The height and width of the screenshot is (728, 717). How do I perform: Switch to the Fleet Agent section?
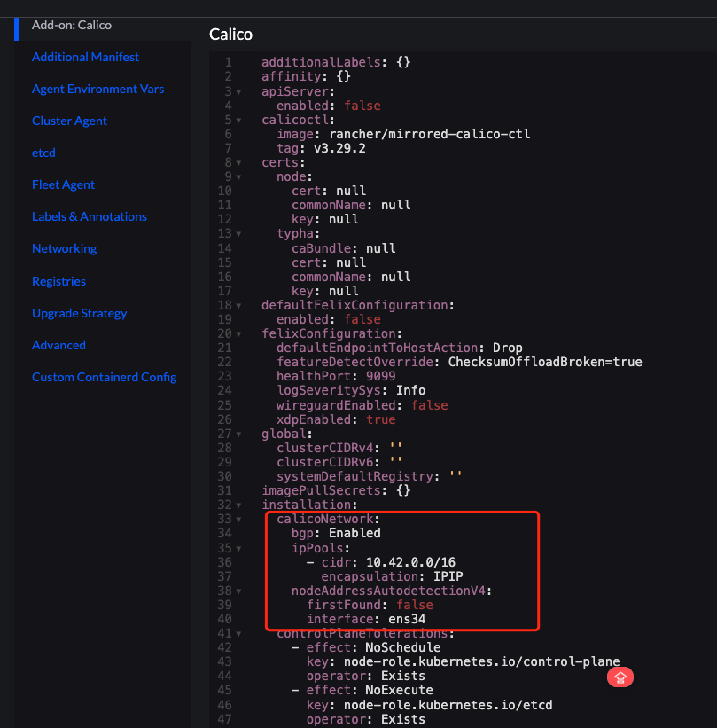pyautogui.click(x=63, y=184)
